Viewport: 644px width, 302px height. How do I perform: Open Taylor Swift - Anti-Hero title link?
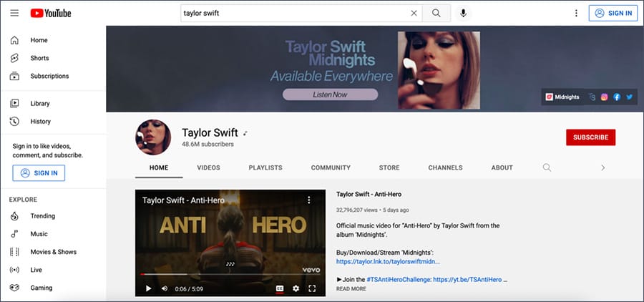[369, 194]
